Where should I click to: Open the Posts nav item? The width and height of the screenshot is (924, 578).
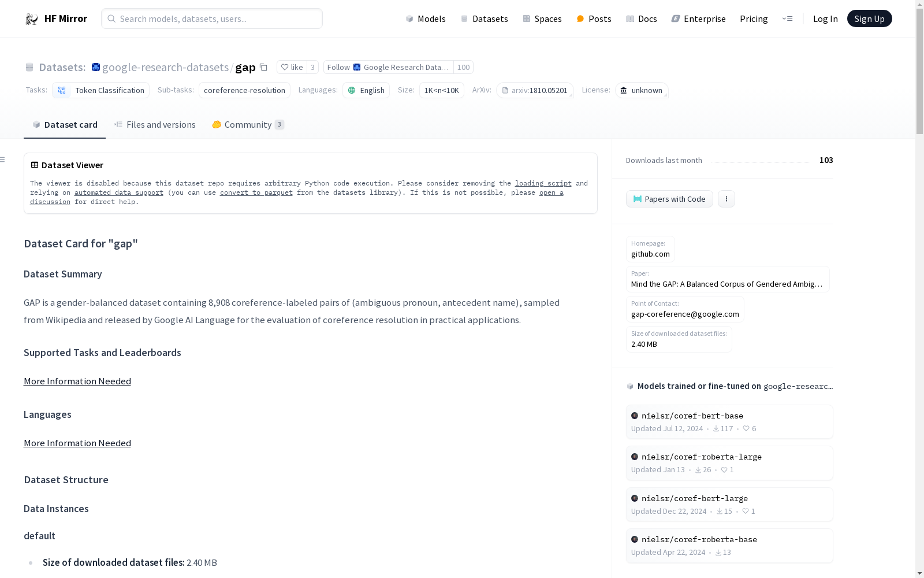(x=594, y=18)
